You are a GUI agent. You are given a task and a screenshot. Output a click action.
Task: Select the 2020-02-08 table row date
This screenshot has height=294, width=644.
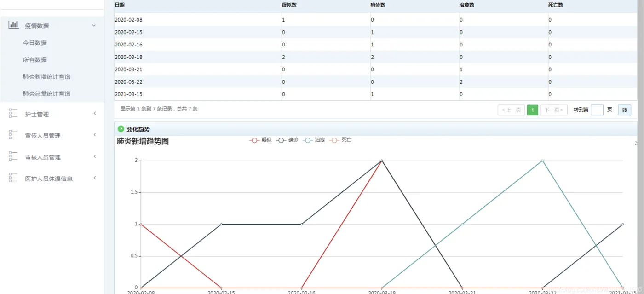pyautogui.click(x=128, y=20)
